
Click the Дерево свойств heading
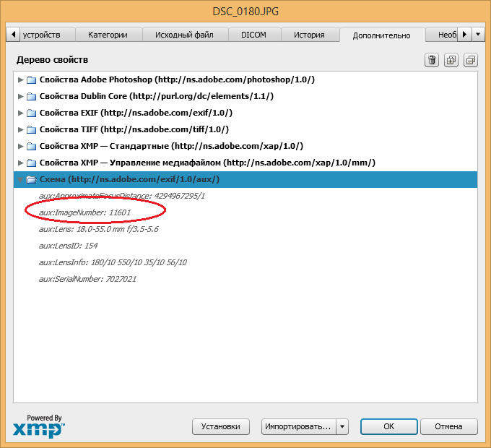[52, 60]
